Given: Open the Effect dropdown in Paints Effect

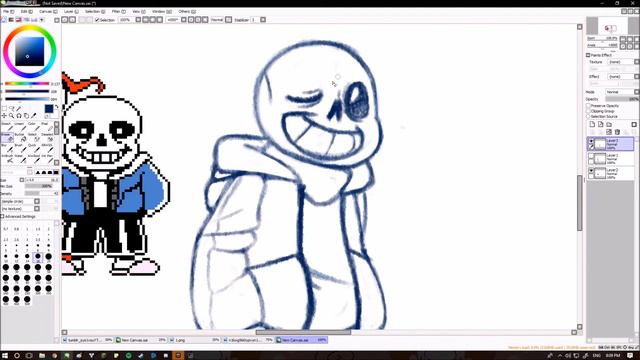Looking at the screenshot, I should click(636, 76).
